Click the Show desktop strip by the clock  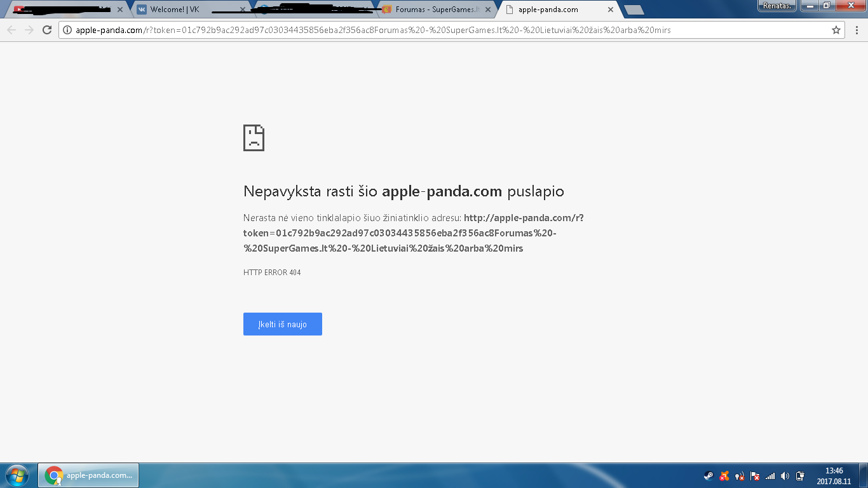click(864, 475)
